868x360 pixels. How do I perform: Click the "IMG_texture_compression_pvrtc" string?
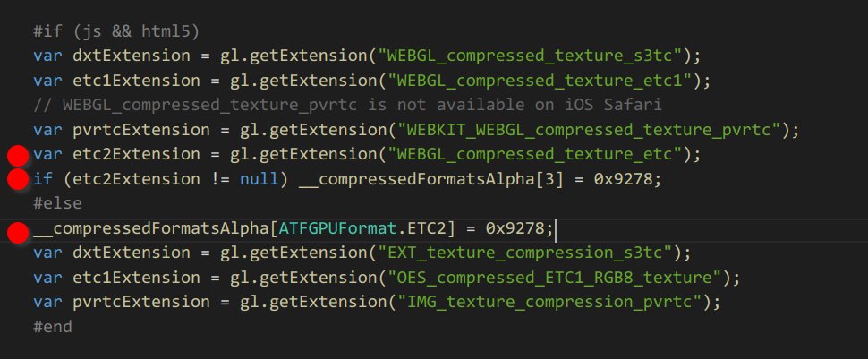(542, 302)
